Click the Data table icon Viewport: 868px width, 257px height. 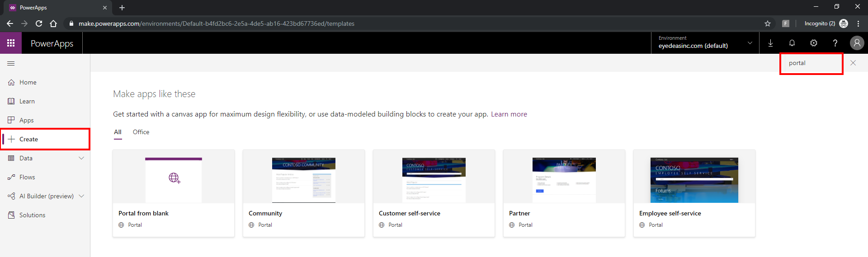11,158
